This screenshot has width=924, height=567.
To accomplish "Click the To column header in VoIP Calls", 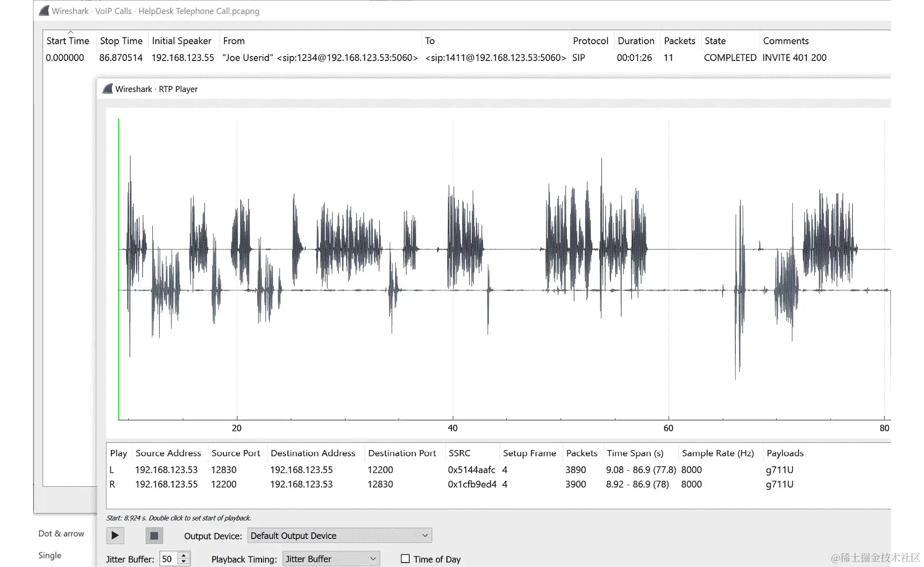I will coord(430,41).
